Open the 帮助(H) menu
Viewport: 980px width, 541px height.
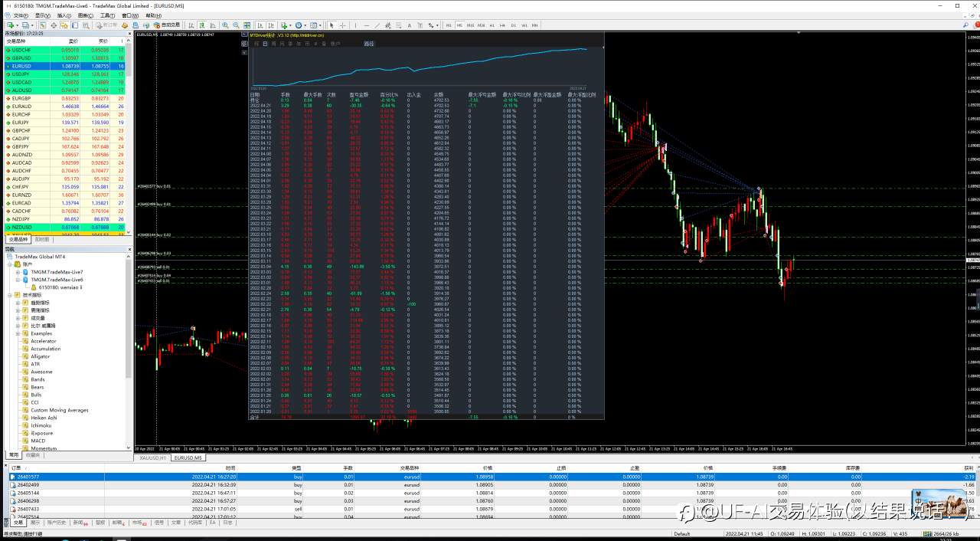click(x=153, y=15)
